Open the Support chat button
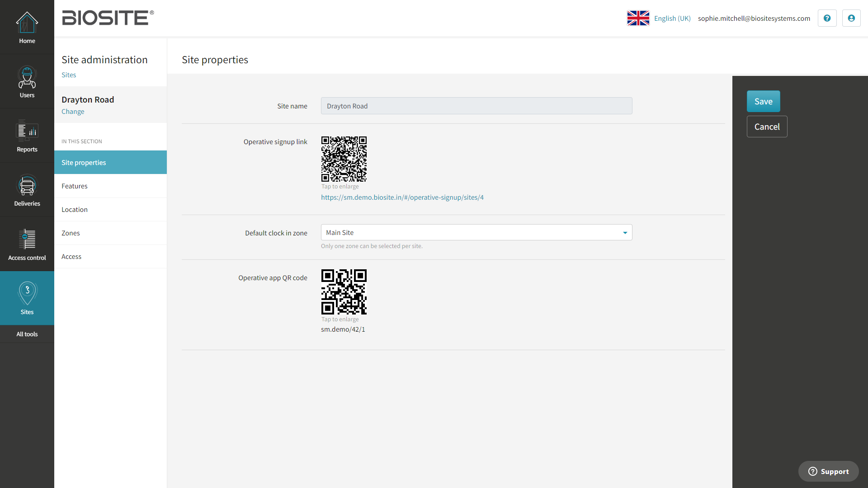Image resolution: width=868 pixels, height=488 pixels. 828,471
